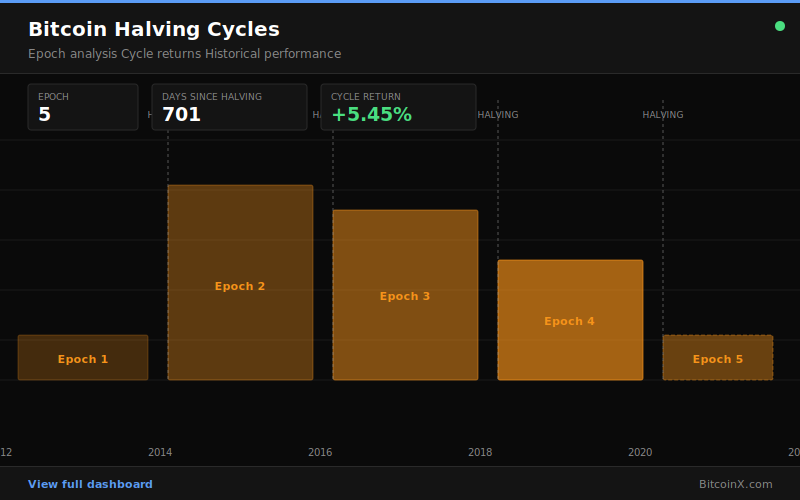Open the EPOCH stat card
The height and width of the screenshot is (500, 800).
click(x=83, y=107)
